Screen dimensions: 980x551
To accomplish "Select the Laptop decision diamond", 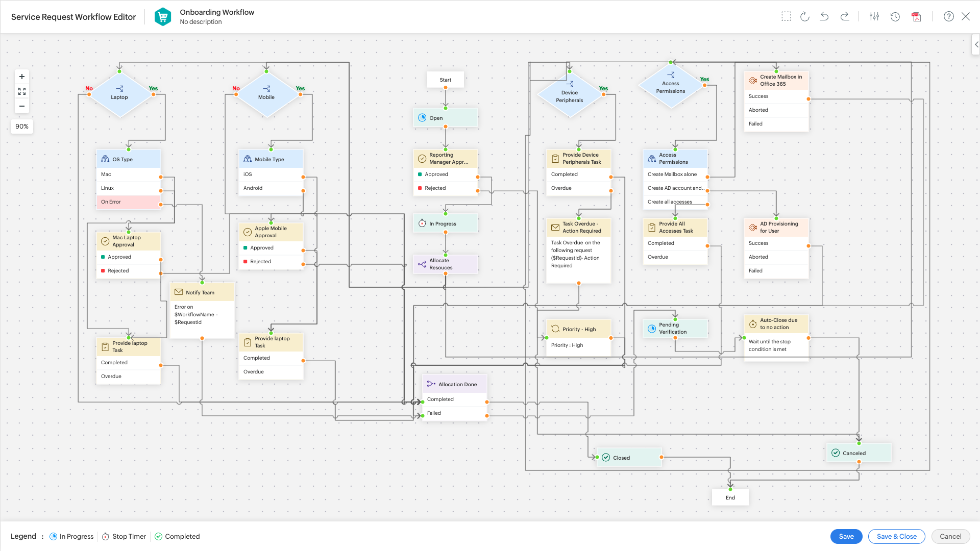I will (119, 95).
